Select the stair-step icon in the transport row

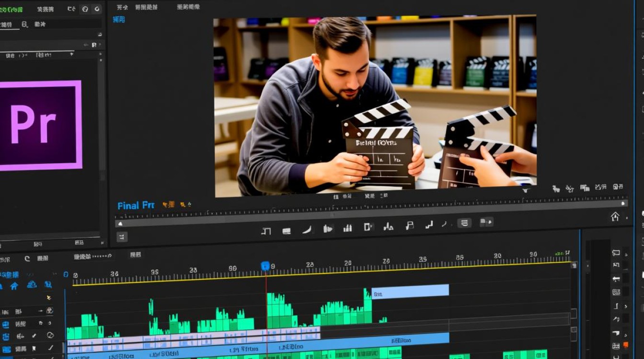(429, 224)
